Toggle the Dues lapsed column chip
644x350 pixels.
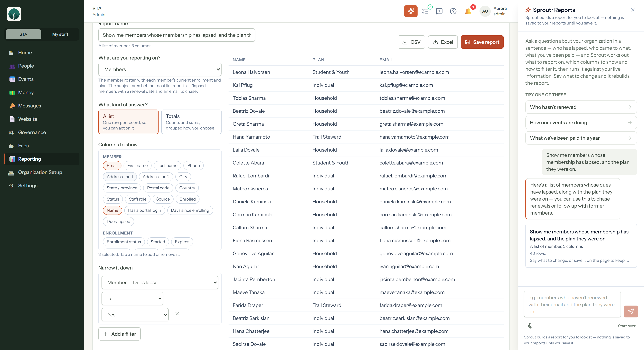click(x=118, y=222)
